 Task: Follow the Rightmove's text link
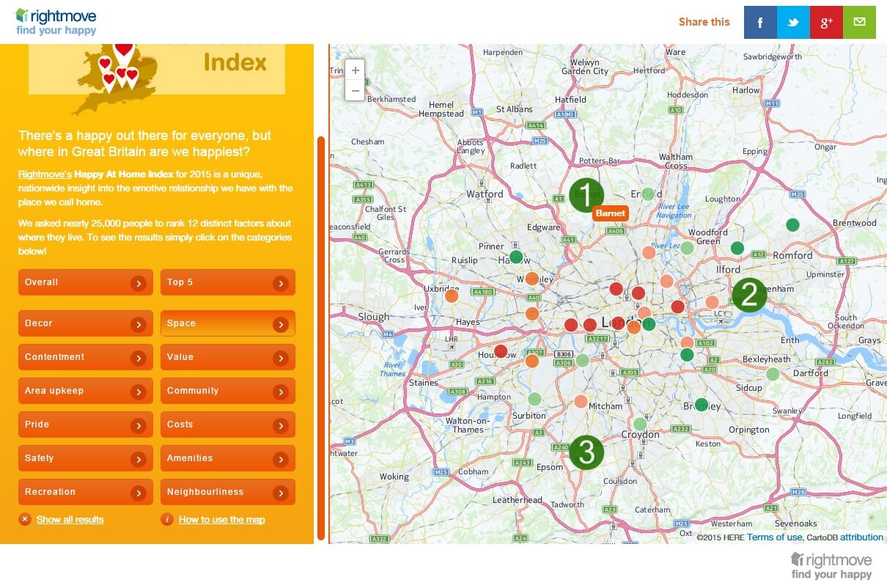point(45,174)
